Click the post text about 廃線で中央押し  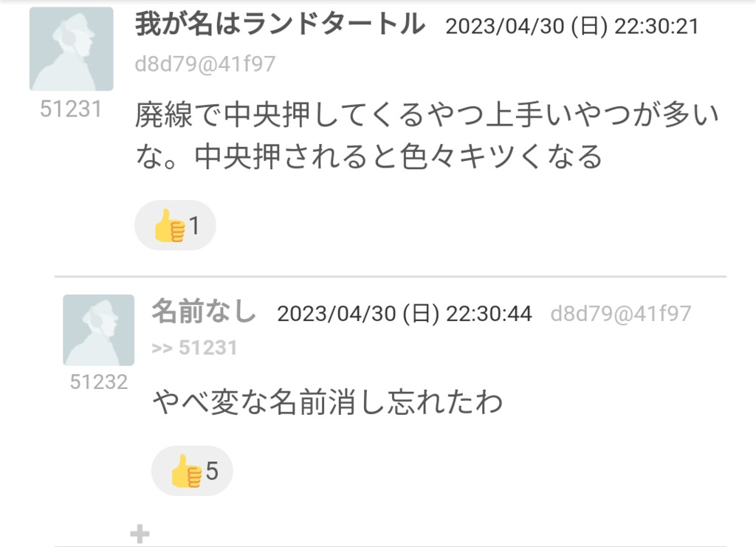[x=427, y=136]
